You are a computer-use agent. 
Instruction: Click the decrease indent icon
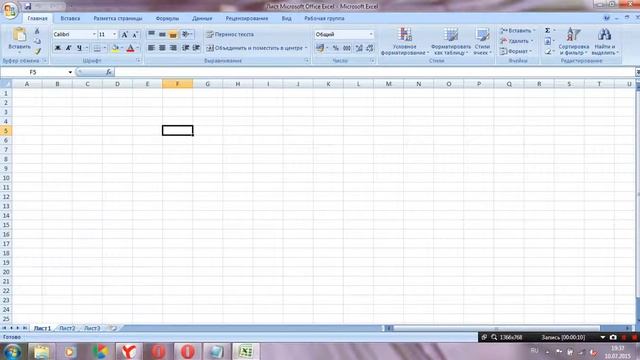(186, 48)
